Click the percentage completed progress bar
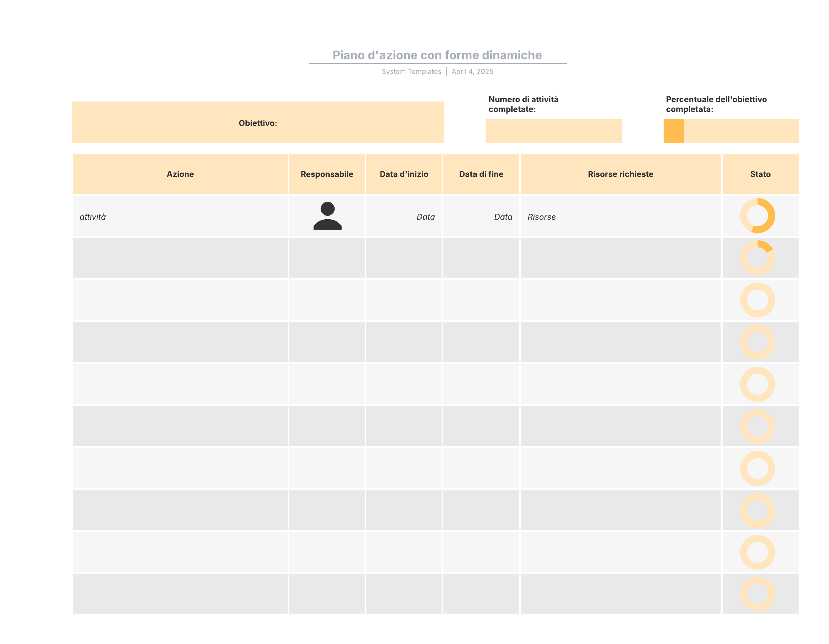Screen dimensions: 829x644 click(731, 131)
